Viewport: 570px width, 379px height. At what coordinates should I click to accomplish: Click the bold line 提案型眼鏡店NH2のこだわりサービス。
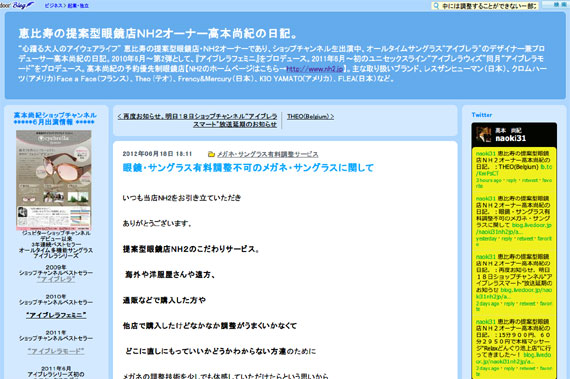[x=191, y=249]
